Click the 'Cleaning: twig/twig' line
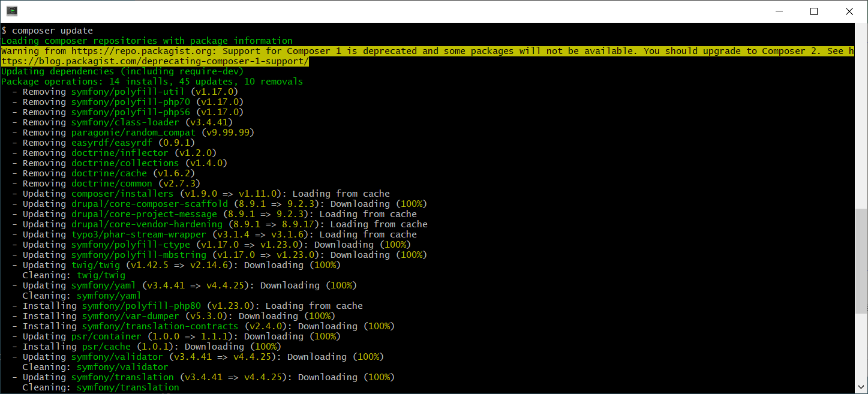The height and width of the screenshot is (394, 868). [x=74, y=275]
